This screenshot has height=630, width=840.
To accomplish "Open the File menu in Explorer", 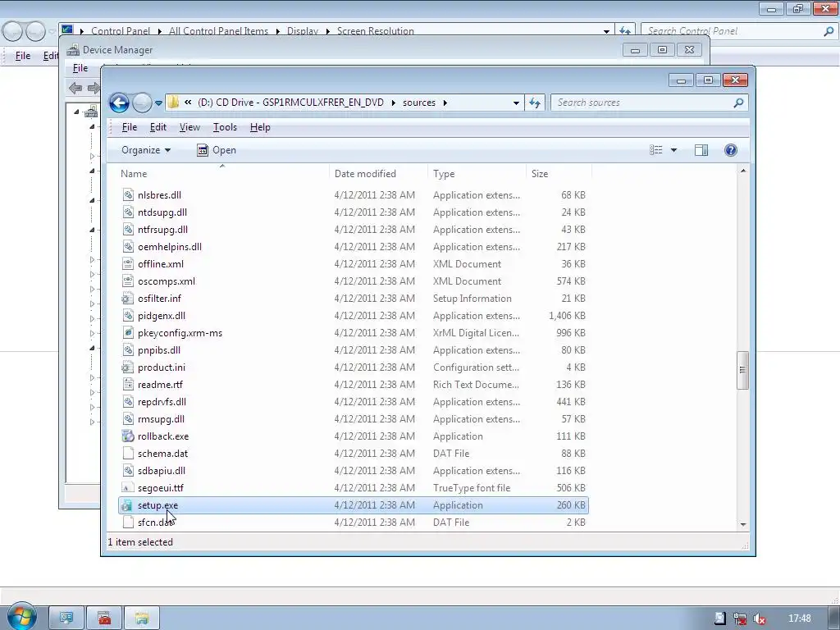I will (130, 127).
